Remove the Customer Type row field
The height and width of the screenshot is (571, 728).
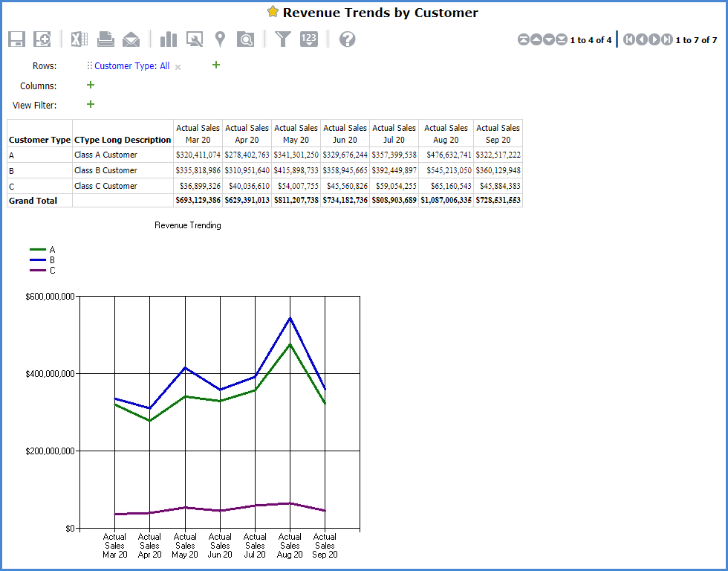tap(178, 67)
